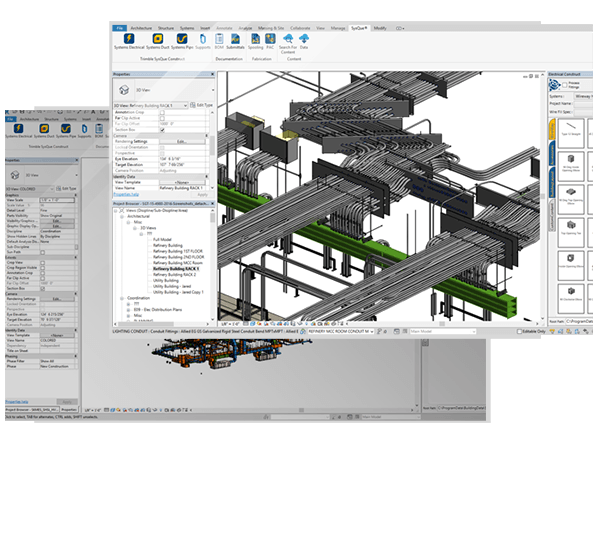This screenshot has height=539, width=600.
Task: Select Refinery Building RACK 2 view
Action: click(174, 275)
